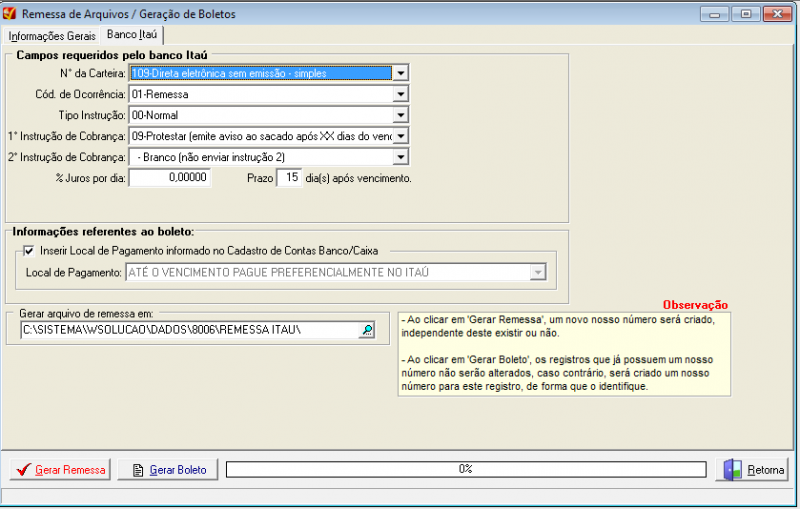Open the Tipo Instrução dropdown arrow
This screenshot has height=509, width=800.
pos(401,115)
